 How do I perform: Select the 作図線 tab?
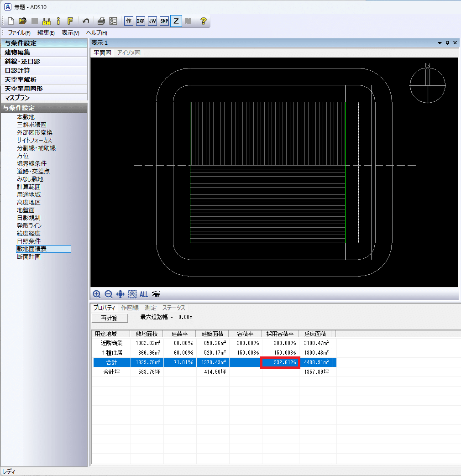tap(130, 308)
